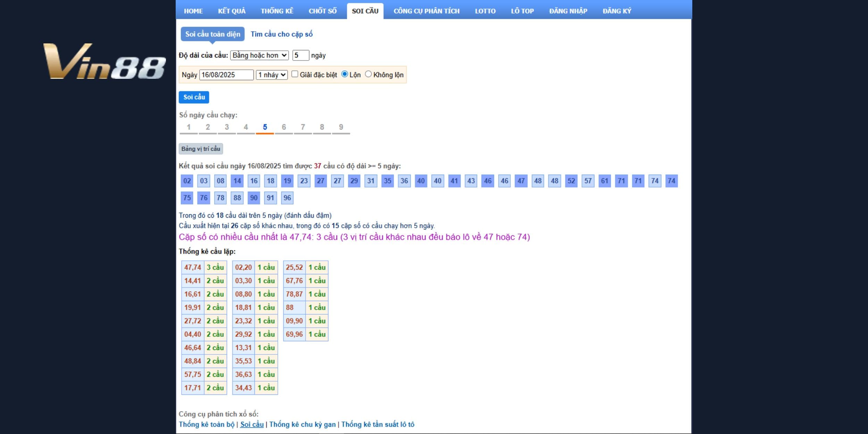Viewport: 868px width, 434px height.
Task: Select 8 days bridge run tab
Action: [x=322, y=127]
